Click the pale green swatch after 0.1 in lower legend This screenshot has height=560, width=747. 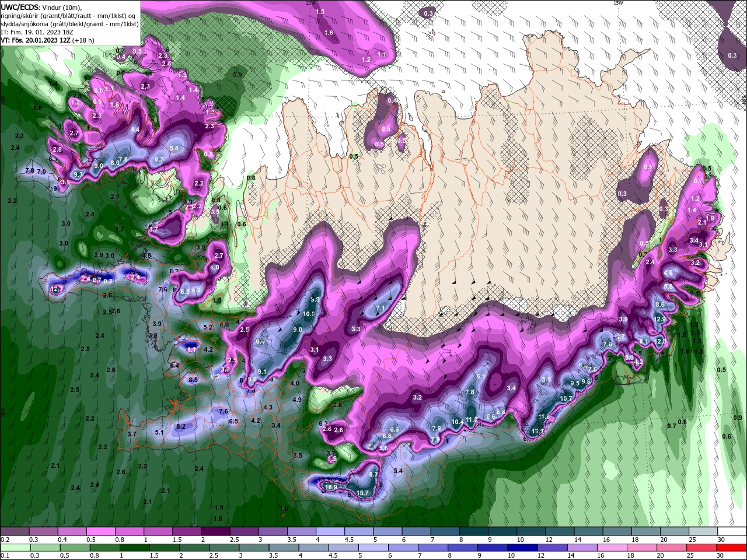15,548
